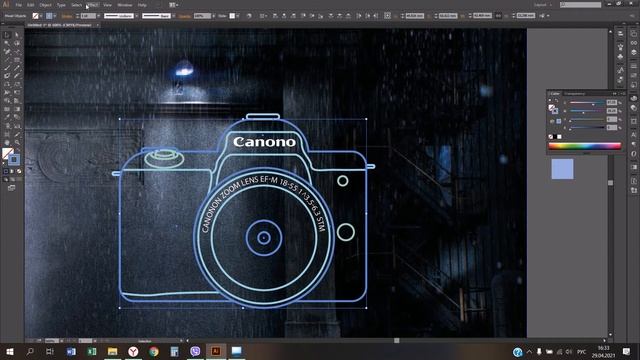Screen dimensions: 640x360
Task: Set paint mode to None in toolbox
Action: click(19, 171)
